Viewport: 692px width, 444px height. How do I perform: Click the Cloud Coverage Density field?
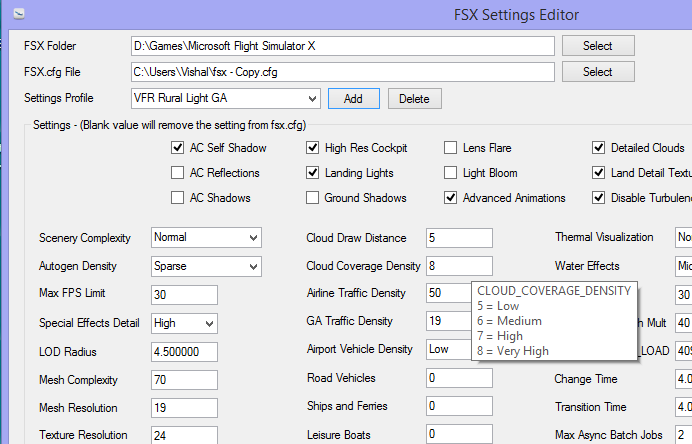459,266
